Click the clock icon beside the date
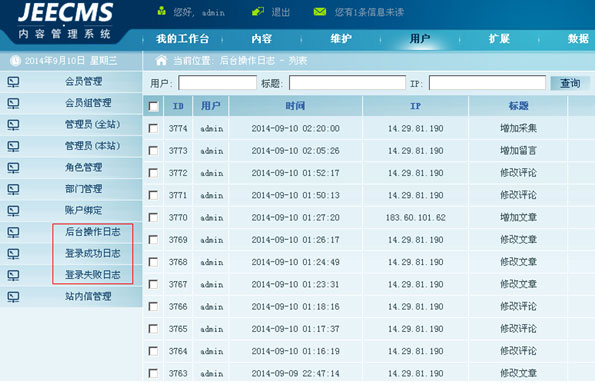This screenshot has height=383, width=595. 15,61
